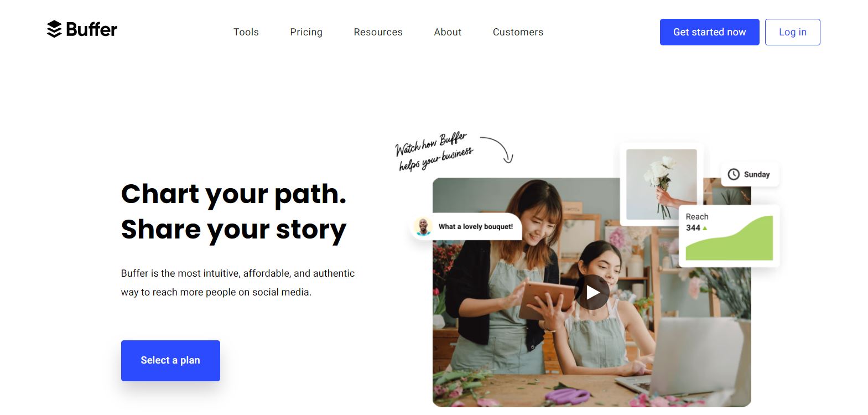
Task: Click the curved hand-drawn arrow above the video
Action: pos(498,148)
